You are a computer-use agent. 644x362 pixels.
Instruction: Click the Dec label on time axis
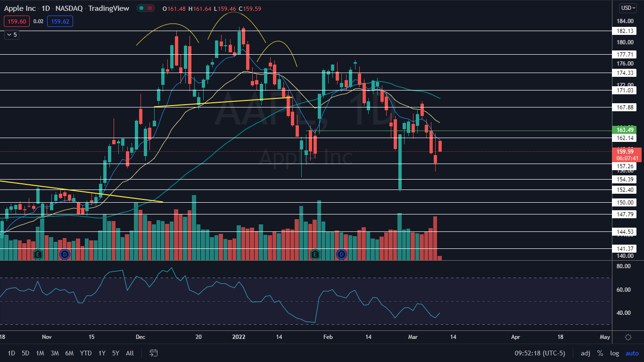click(140, 337)
